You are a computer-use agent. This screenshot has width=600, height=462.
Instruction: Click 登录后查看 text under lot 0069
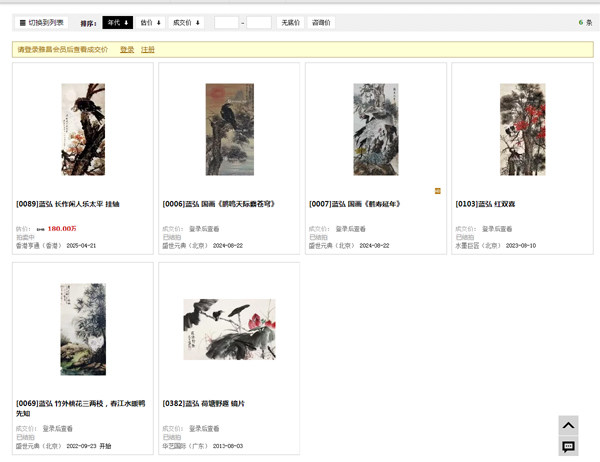click(57, 429)
